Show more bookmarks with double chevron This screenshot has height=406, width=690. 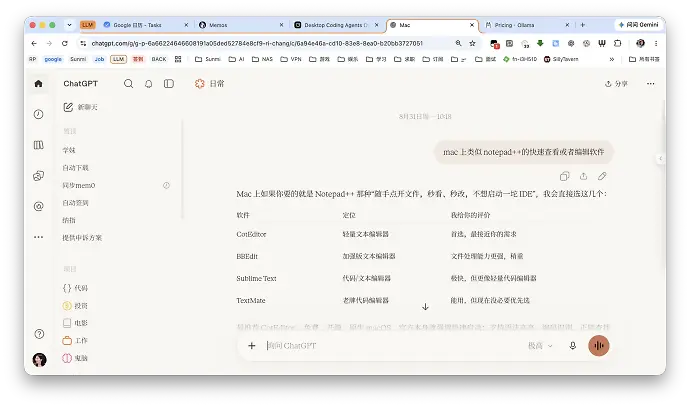(612, 59)
